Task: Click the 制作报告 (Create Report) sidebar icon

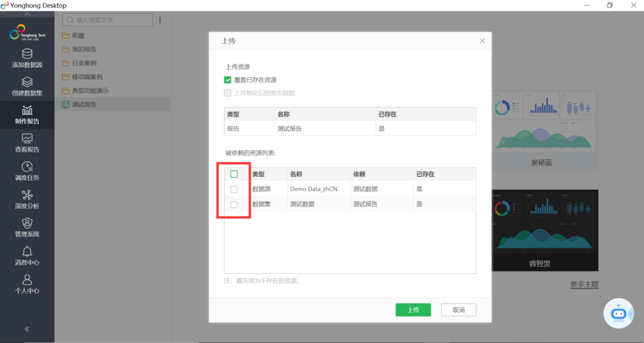Action: tap(27, 113)
